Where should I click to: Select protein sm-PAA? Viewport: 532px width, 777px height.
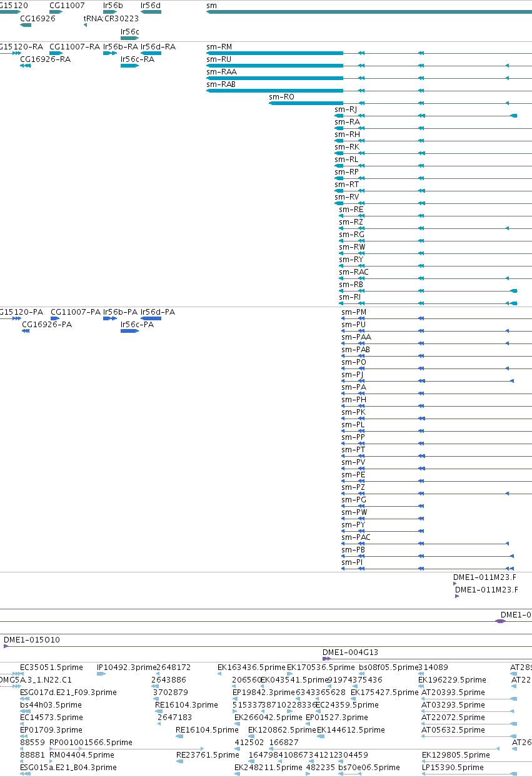(x=436, y=343)
